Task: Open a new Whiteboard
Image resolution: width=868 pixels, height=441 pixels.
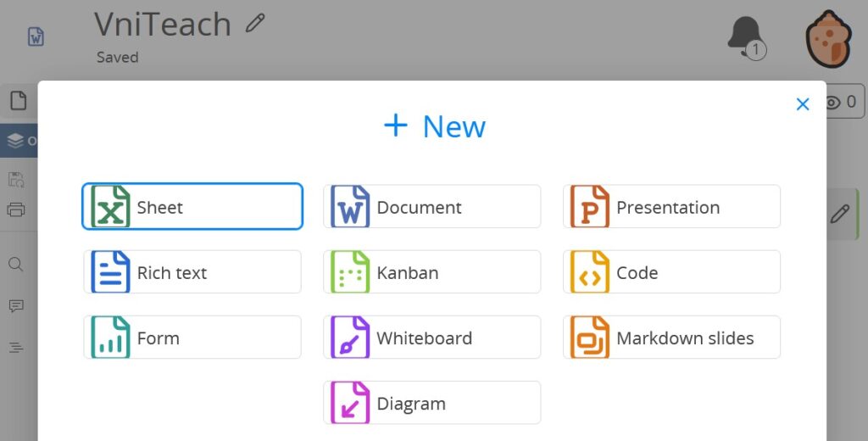Action: pos(431,338)
